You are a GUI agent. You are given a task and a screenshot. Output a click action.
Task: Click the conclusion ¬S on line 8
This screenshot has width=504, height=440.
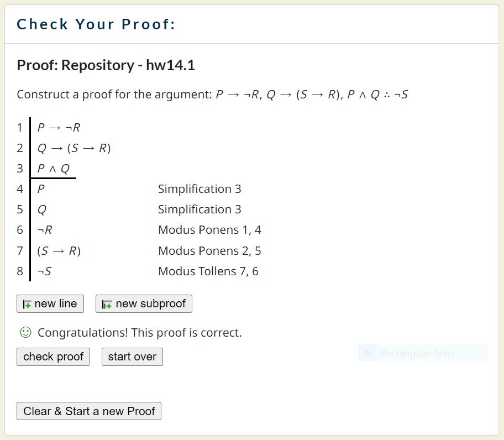pyautogui.click(x=45, y=271)
